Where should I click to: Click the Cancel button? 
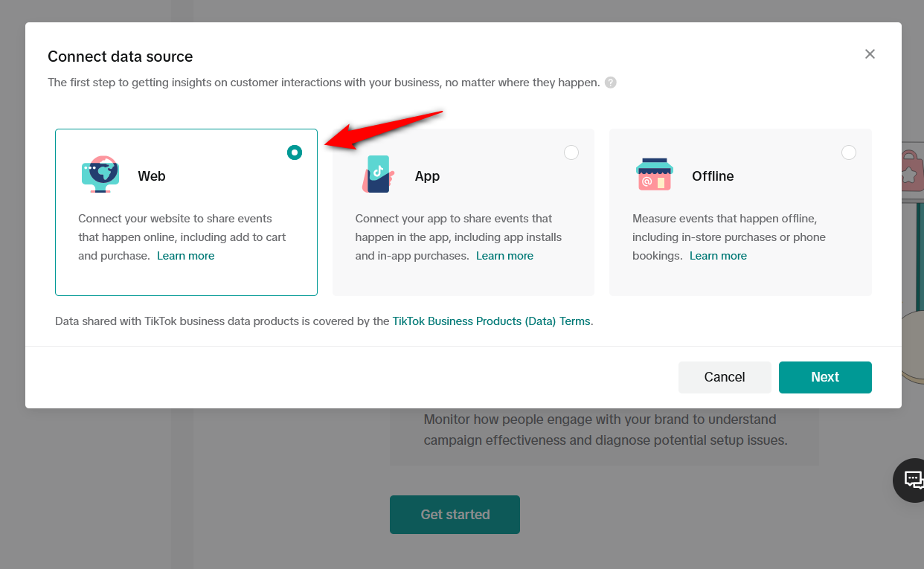pos(725,377)
